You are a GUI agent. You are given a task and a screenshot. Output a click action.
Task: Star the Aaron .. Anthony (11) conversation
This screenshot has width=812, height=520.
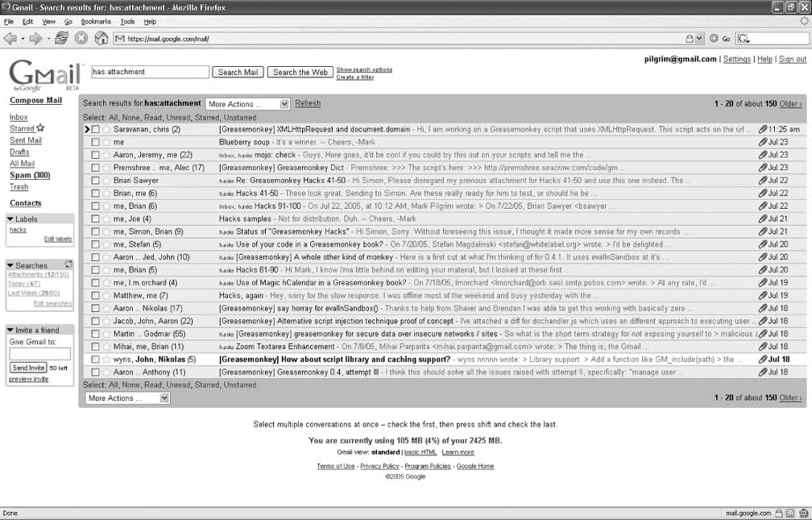(x=106, y=372)
